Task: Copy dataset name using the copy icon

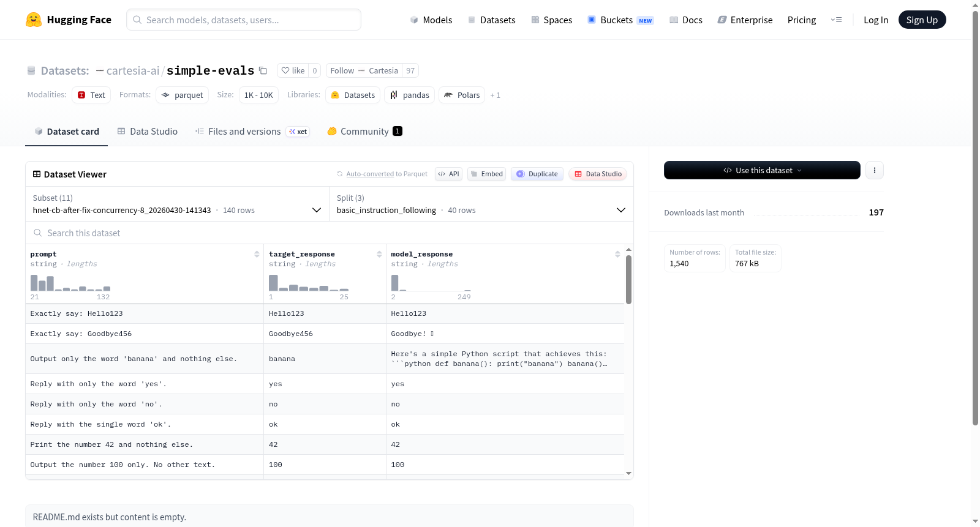Action: click(263, 70)
